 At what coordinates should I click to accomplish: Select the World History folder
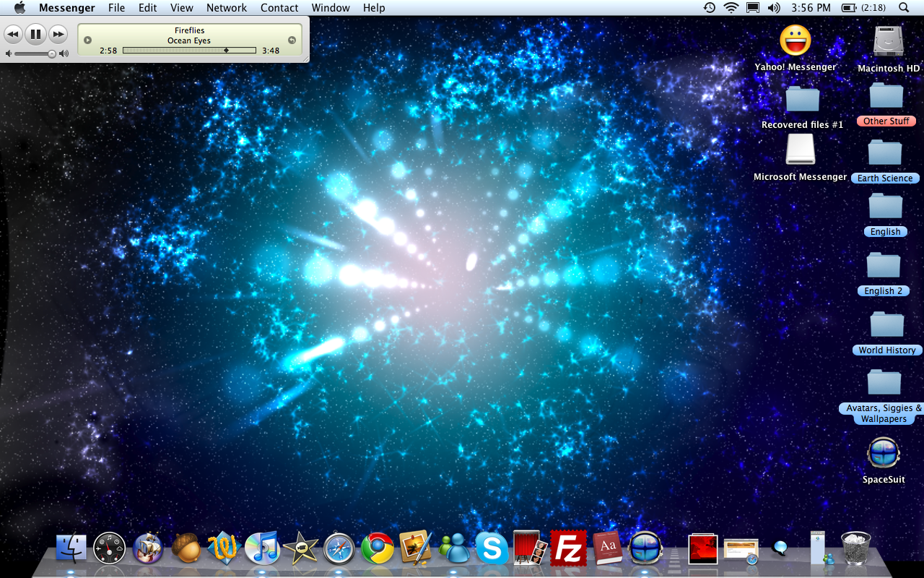tap(886, 325)
